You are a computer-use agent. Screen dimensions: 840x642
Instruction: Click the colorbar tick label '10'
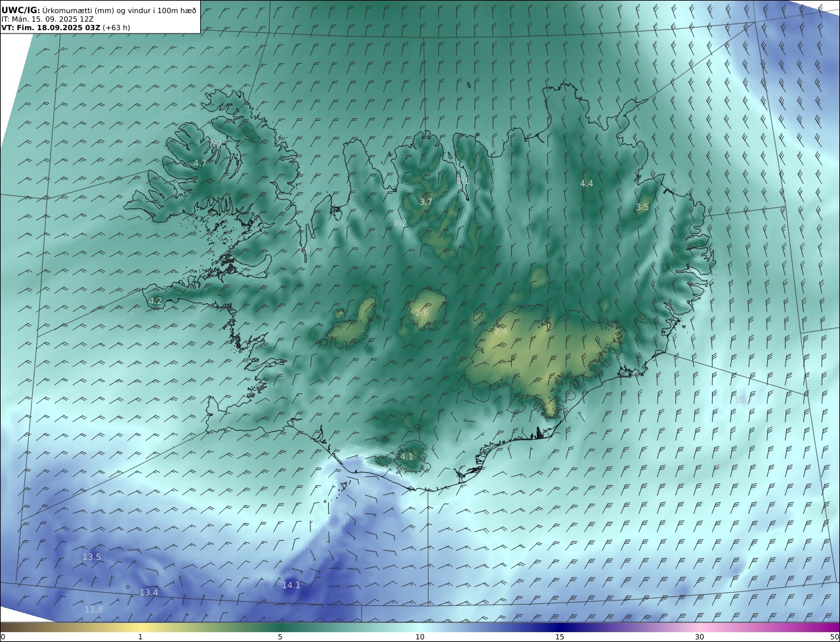point(420,637)
